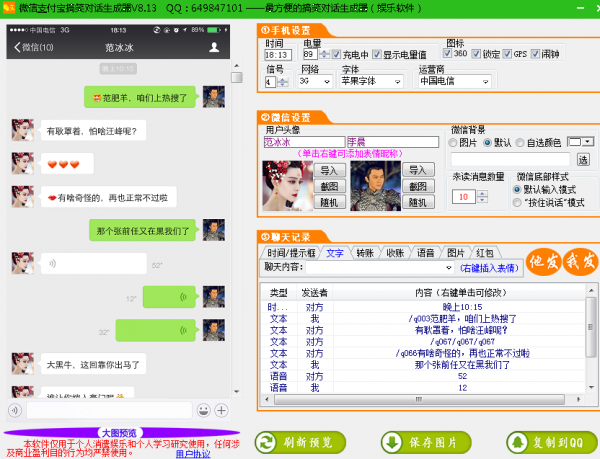Toggle the 闹钟 alarm checkbox

click(x=535, y=54)
